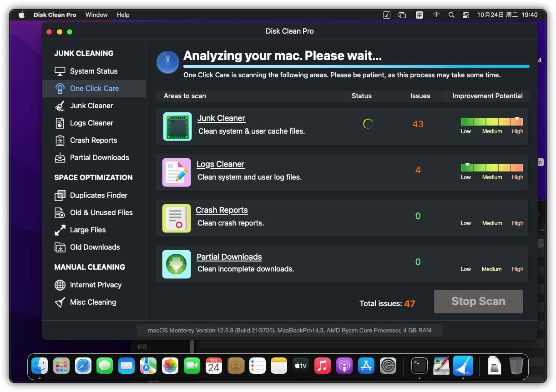Click the Disk Clean Pro dock icon

click(x=463, y=365)
